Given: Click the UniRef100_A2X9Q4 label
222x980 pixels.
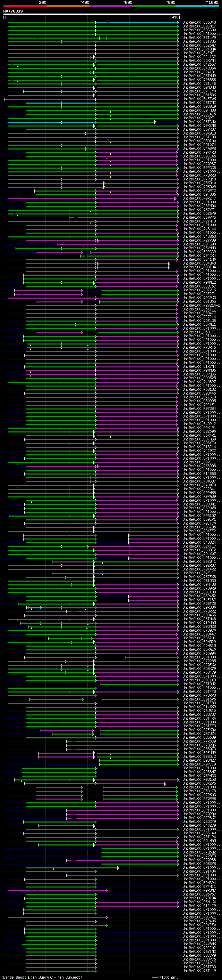Looking at the screenshot, I should coord(199,49).
